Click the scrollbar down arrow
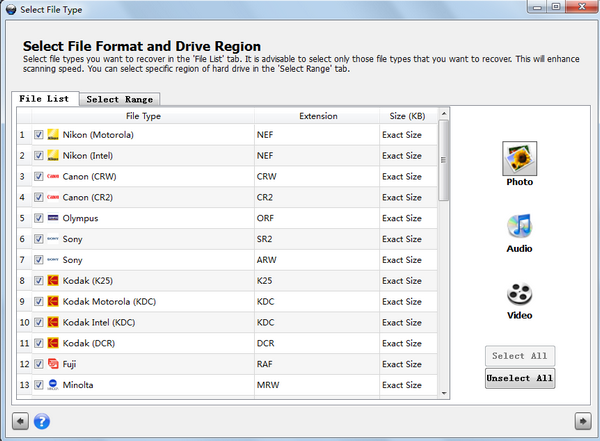This screenshot has height=441, width=600. click(443, 393)
